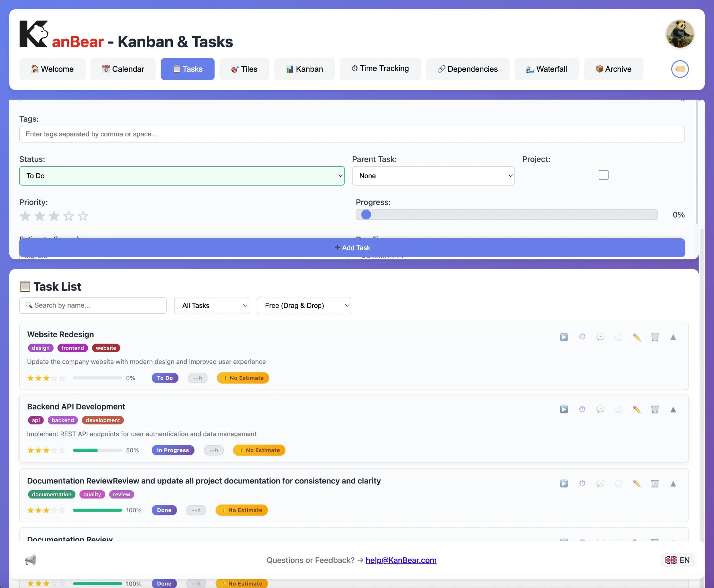Open comments on Documentation ReviewReview task
Screen dimensions: 714x588
point(600,483)
